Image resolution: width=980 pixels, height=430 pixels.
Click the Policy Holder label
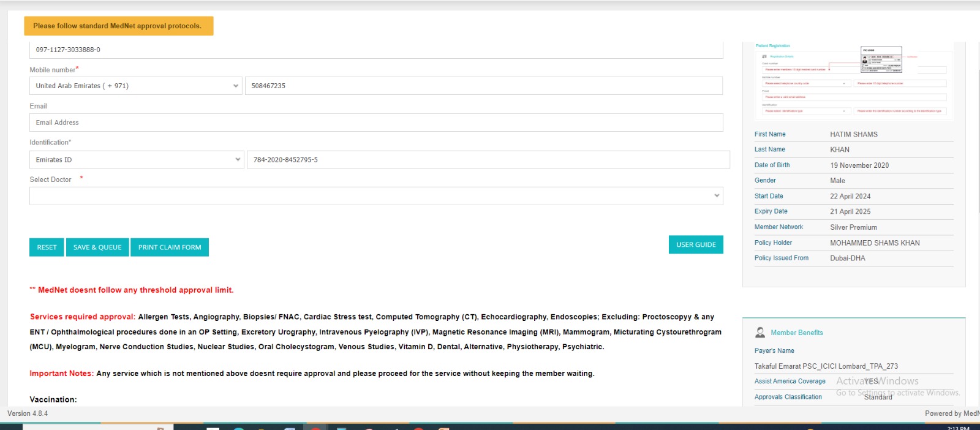pyautogui.click(x=773, y=243)
